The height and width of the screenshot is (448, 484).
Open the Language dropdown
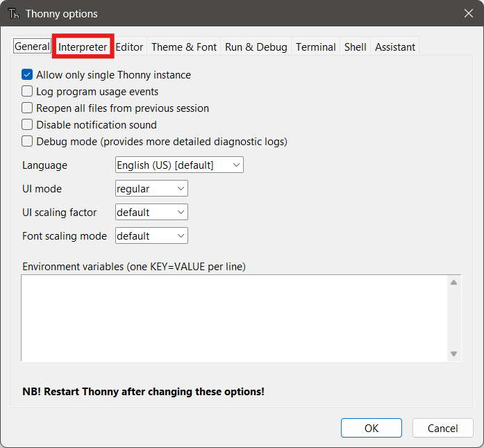(x=178, y=165)
